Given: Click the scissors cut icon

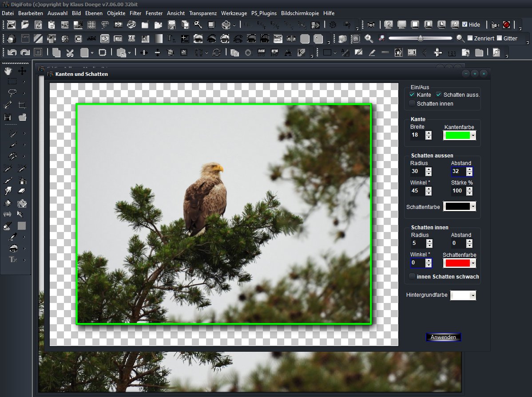Looking at the screenshot, I should [x=70, y=52].
